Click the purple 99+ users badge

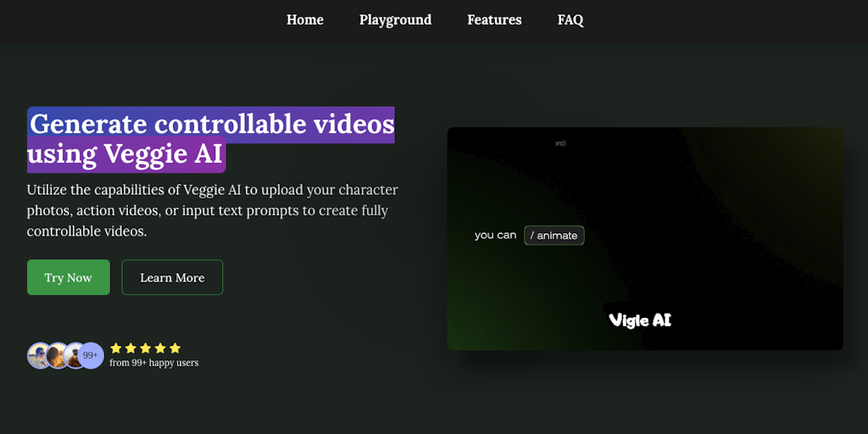pyautogui.click(x=92, y=356)
